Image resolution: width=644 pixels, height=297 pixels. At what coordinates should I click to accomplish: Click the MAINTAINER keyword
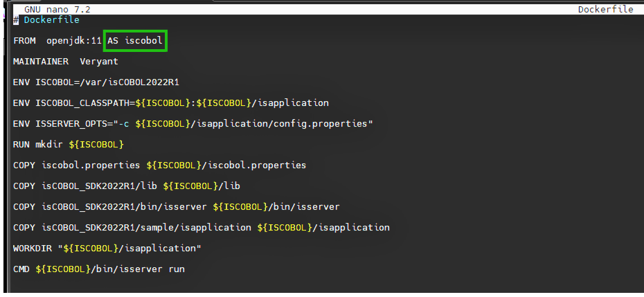pyautogui.click(x=41, y=62)
